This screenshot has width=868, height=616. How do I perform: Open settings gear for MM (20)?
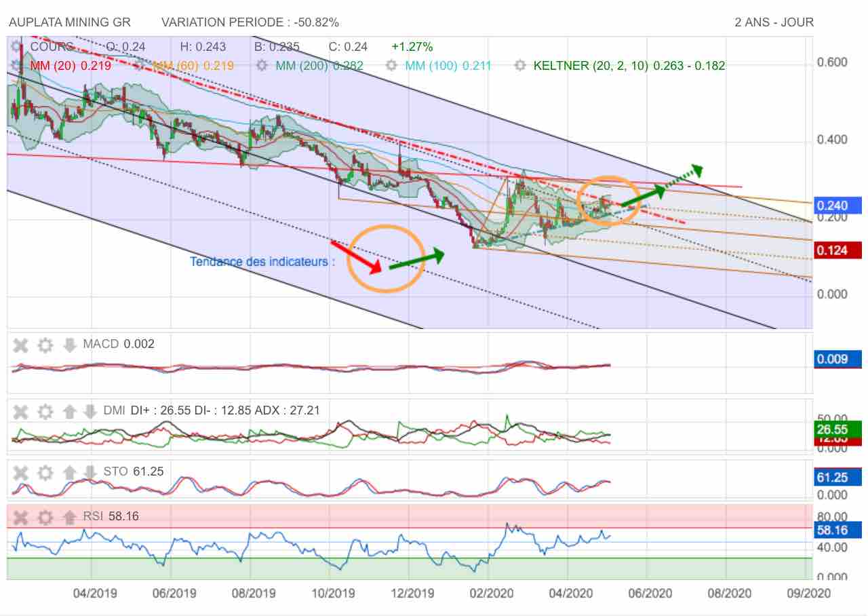(x=18, y=66)
